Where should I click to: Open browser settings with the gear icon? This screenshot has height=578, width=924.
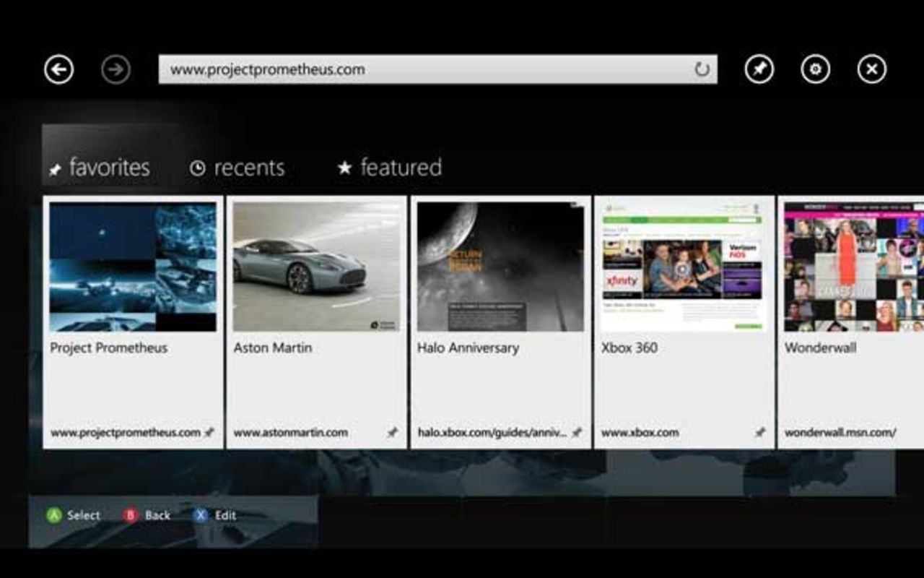tap(815, 69)
